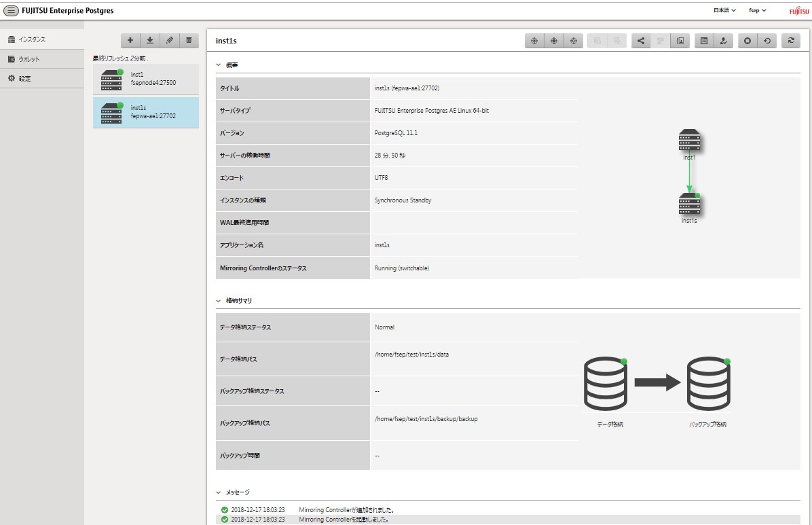Click the path /home/fsep/test/inst1s/data

[411, 355]
